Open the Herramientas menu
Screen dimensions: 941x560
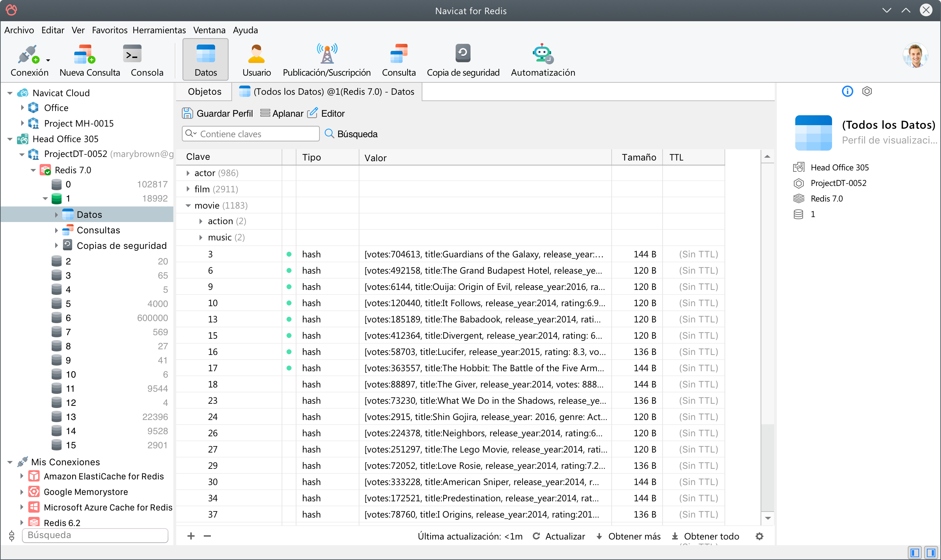pyautogui.click(x=159, y=30)
